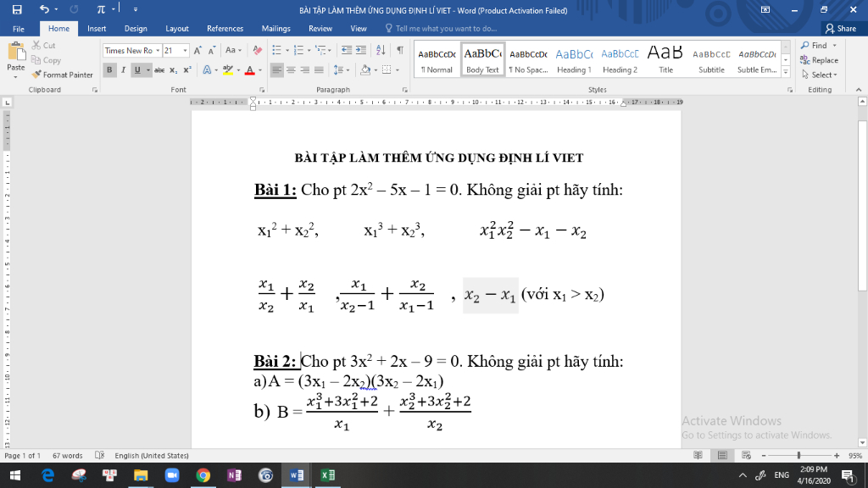The height and width of the screenshot is (488, 868).
Task: Open OneNote from the taskbar
Action: point(234,475)
